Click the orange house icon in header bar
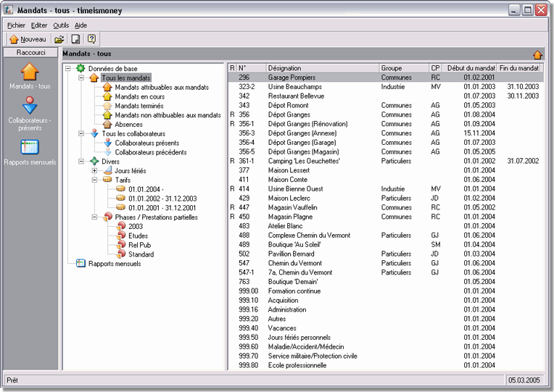The width and height of the screenshot is (554, 392). [x=537, y=54]
